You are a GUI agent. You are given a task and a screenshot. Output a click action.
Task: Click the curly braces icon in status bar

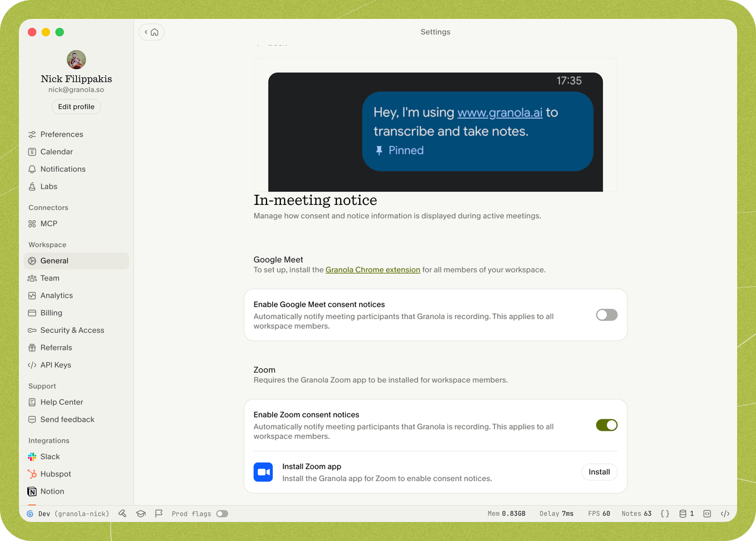point(665,514)
